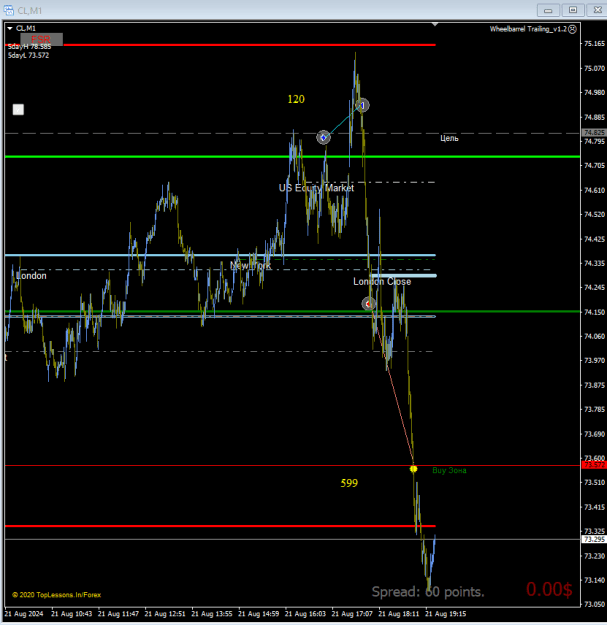Select the 'New York' session label
This screenshot has width=607, height=625.
coord(251,265)
